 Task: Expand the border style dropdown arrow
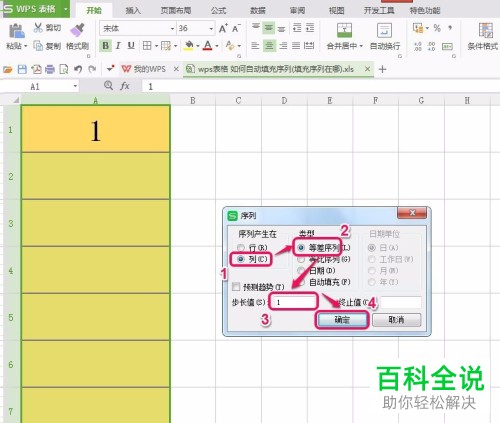point(156,46)
